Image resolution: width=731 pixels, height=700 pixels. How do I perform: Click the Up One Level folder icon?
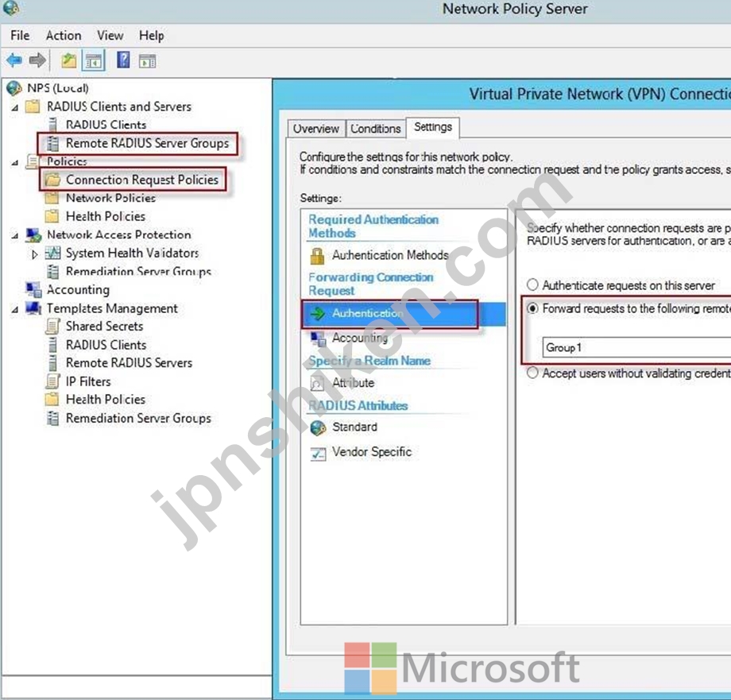(69, 60)
